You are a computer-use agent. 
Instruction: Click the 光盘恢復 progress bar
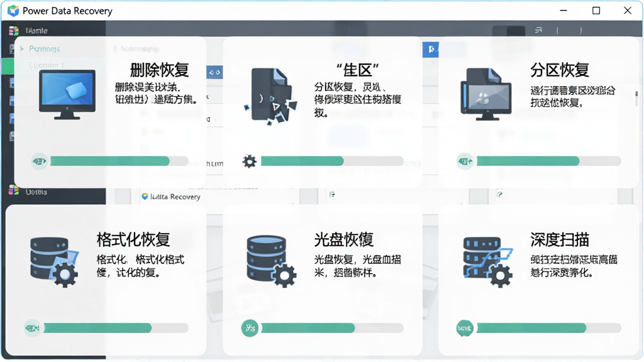332,328
